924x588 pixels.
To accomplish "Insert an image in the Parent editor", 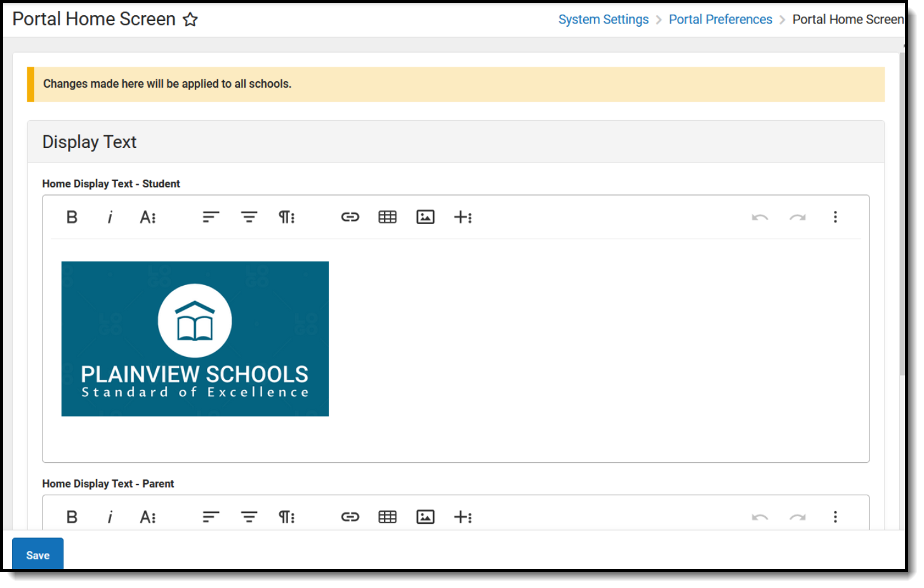I will (425, 517).
